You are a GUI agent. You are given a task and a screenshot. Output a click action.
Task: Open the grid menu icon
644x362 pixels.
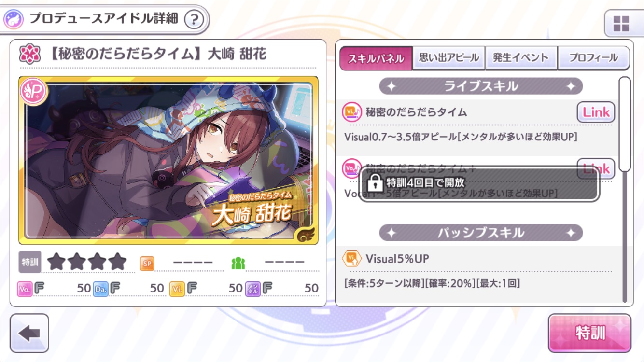pyautogui.click(x=621, y=23)
